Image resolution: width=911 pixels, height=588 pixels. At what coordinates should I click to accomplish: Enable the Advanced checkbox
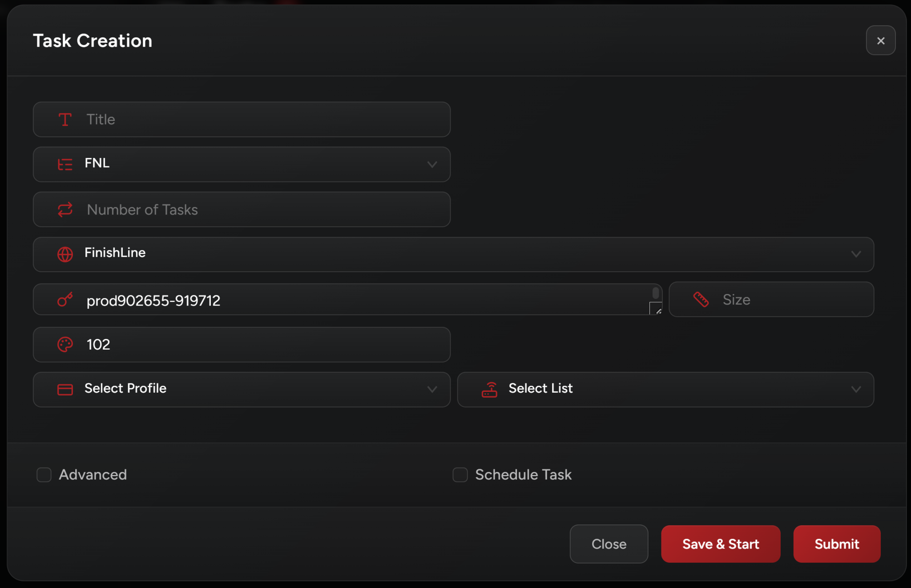point(44,475)
